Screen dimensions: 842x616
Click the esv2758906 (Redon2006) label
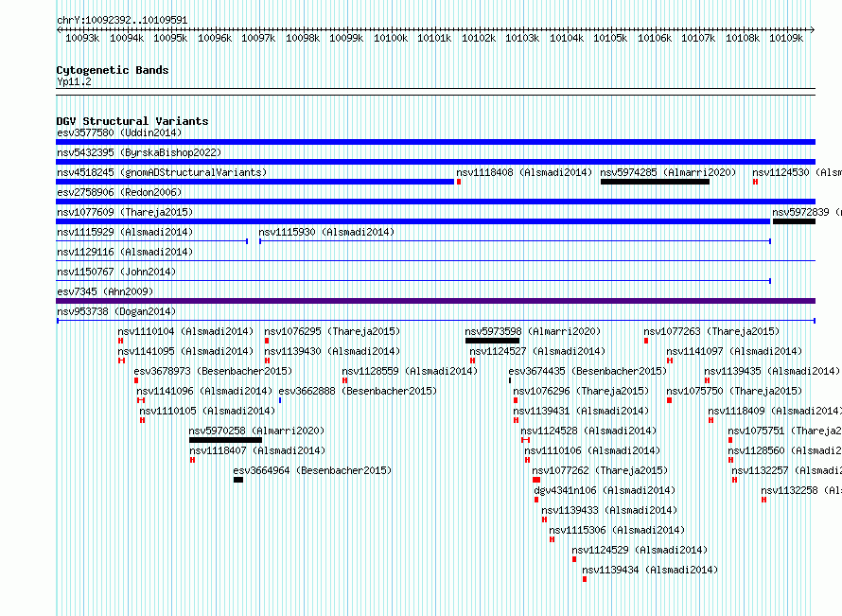point(119,192)
